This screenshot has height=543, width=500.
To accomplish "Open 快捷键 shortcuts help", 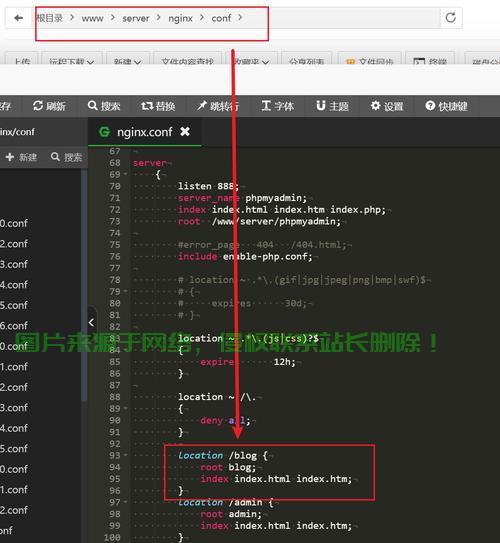I will click(446, 106).
